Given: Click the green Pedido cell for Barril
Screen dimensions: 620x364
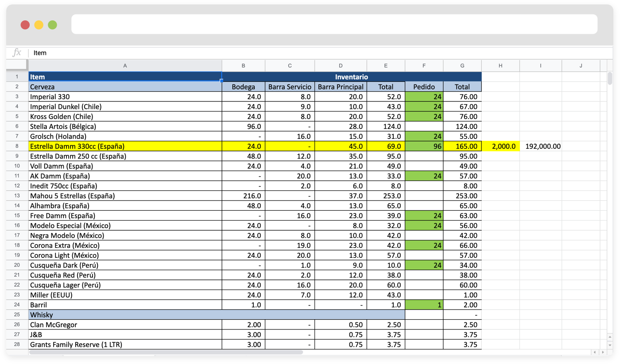Looking at the screenshot, I should [x=424, y=305].
